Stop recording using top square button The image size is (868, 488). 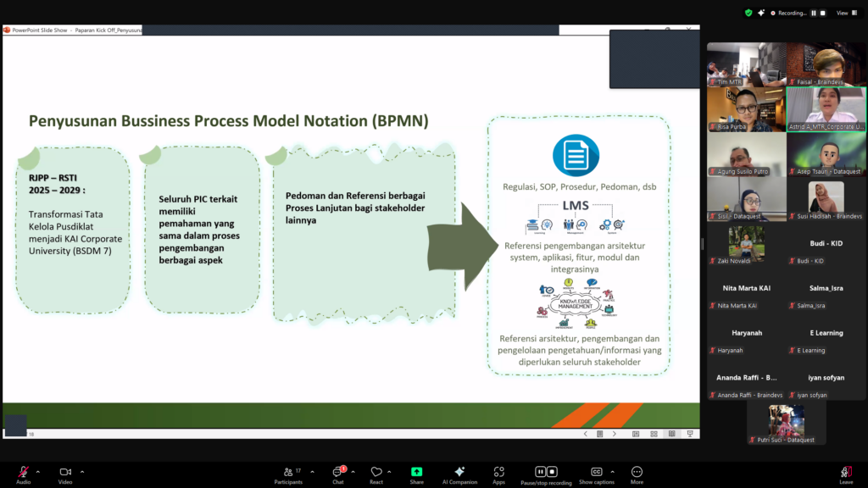pyautogui.click(x=822, y=13)
